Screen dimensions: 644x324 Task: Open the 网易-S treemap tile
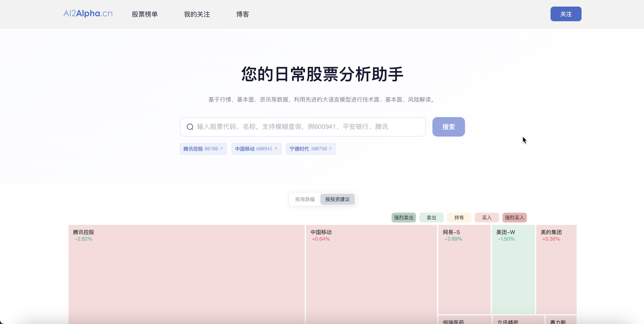point(464,269)
